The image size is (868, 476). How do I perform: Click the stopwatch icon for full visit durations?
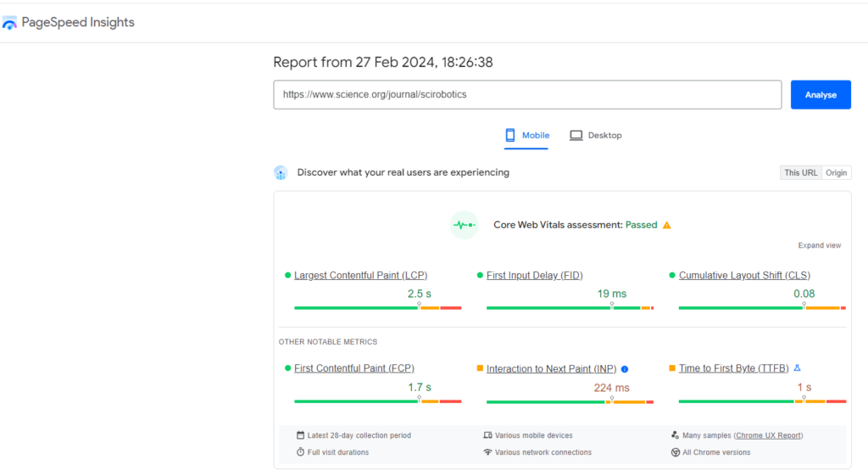[300, 452]
